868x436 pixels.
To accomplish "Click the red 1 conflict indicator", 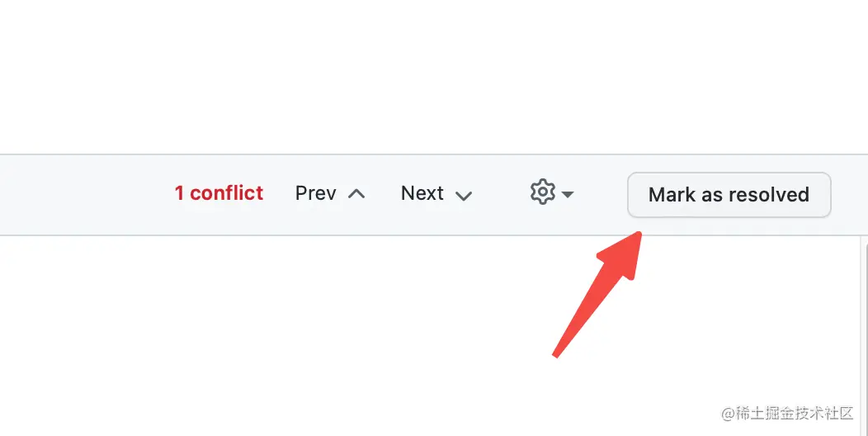I will click(219, 192).
